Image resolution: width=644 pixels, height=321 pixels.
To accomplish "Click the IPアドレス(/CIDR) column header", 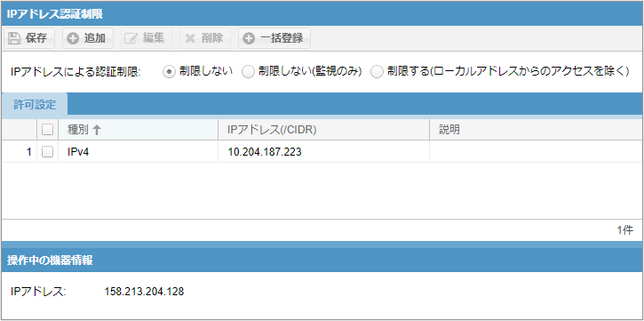I will (323, 130).
